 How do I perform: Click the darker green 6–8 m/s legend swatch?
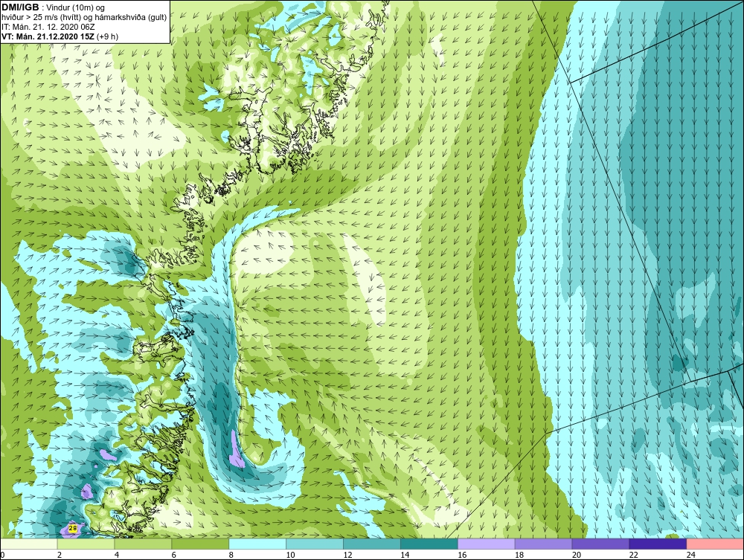(200, 544)
